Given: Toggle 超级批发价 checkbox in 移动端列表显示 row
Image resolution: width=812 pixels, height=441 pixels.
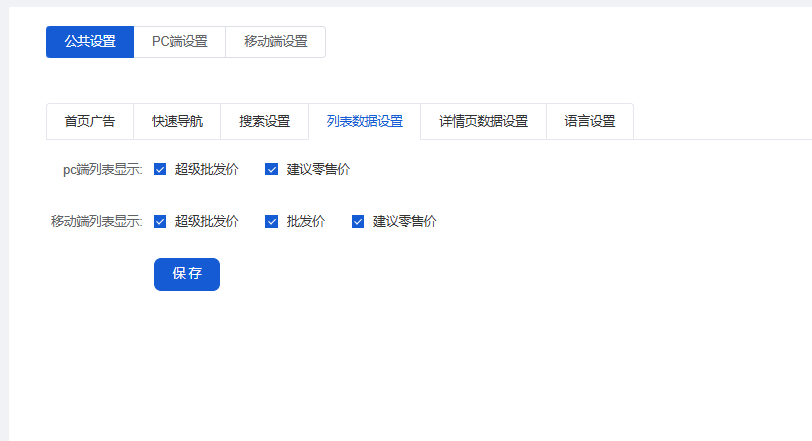Looking at the screenshot, I should click(160, 222).
